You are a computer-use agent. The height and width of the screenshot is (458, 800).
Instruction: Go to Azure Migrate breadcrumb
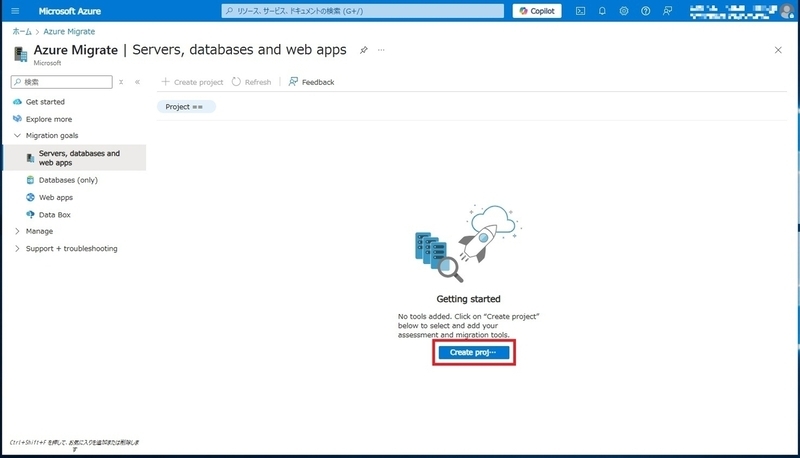tap(69, 32)
